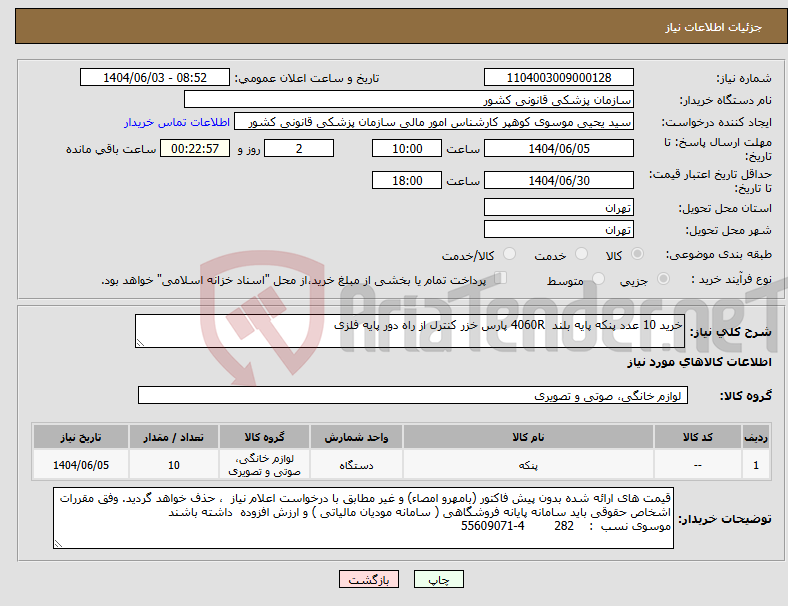Click the resize grip of the description text area
This screenshot has width=788, height=606.
tap(140, 343)
